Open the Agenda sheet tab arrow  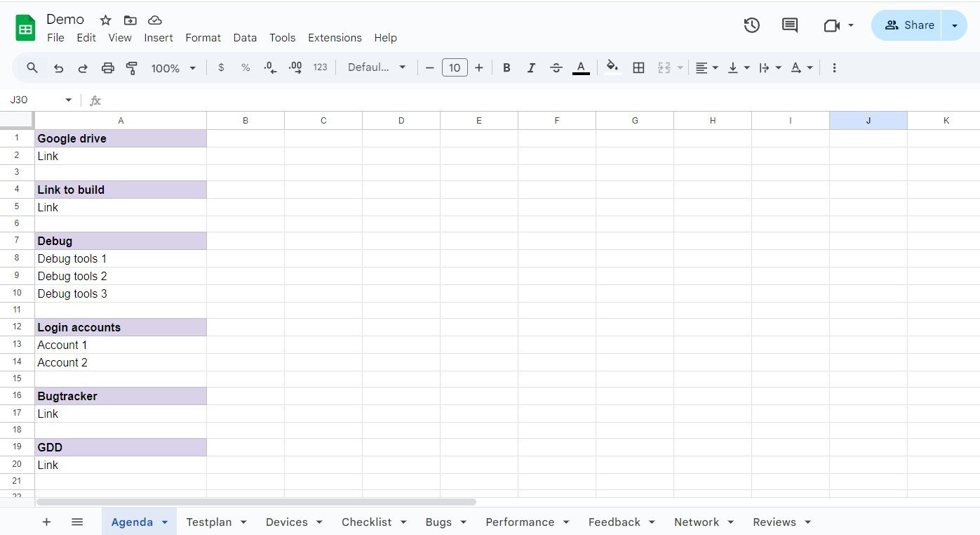[165, 522]
